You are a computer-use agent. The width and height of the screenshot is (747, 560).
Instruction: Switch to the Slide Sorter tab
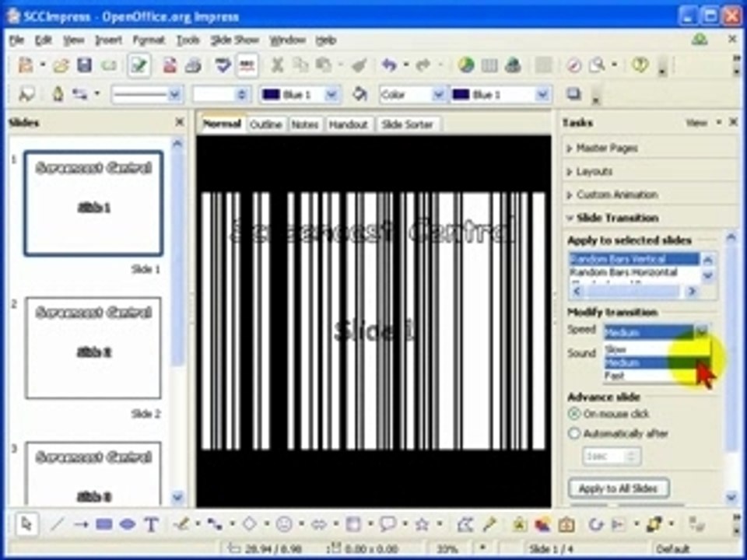pos(407,124)
